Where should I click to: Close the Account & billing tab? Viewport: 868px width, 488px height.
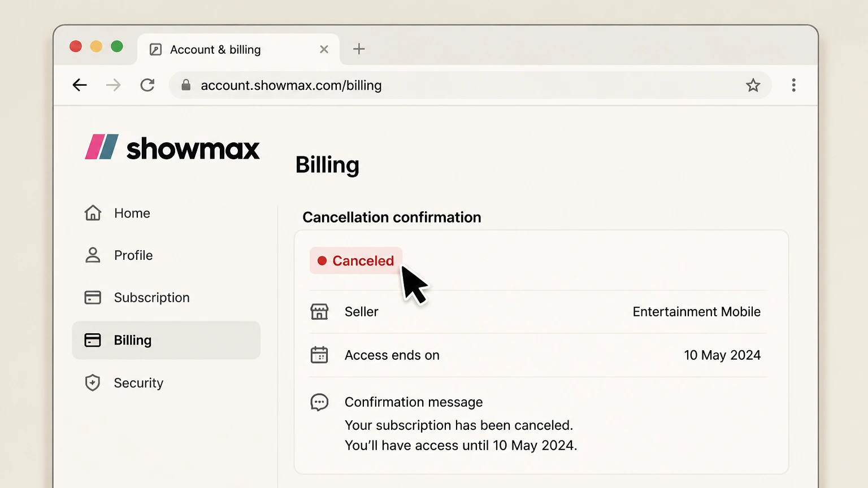324,49
